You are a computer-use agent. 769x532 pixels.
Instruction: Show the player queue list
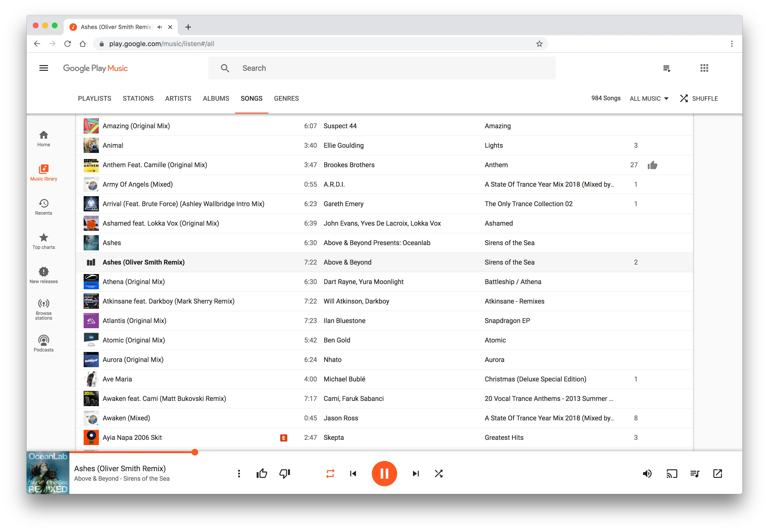695,473
